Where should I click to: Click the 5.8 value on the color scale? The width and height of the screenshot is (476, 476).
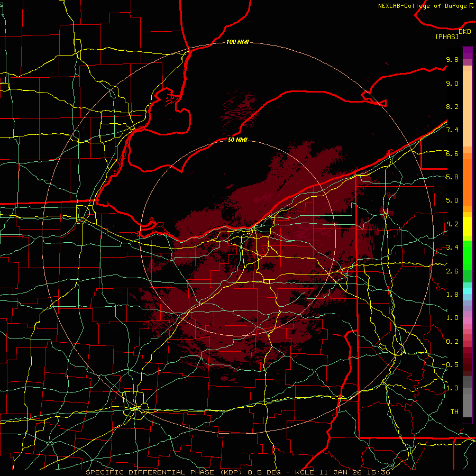[x=452, y=177]
